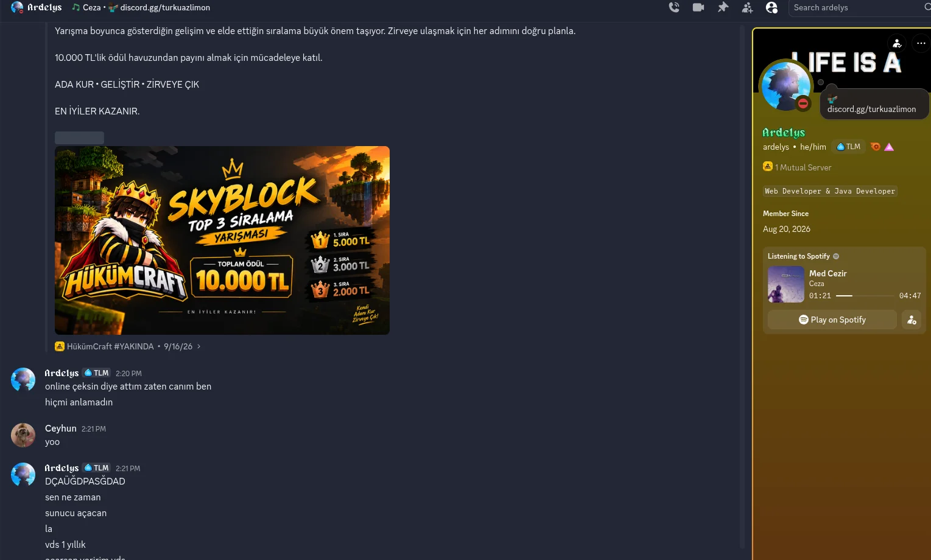Click Ardelys avatar on the 2:21 PM message
Viewport: 931px width, 560px height.
23,475
